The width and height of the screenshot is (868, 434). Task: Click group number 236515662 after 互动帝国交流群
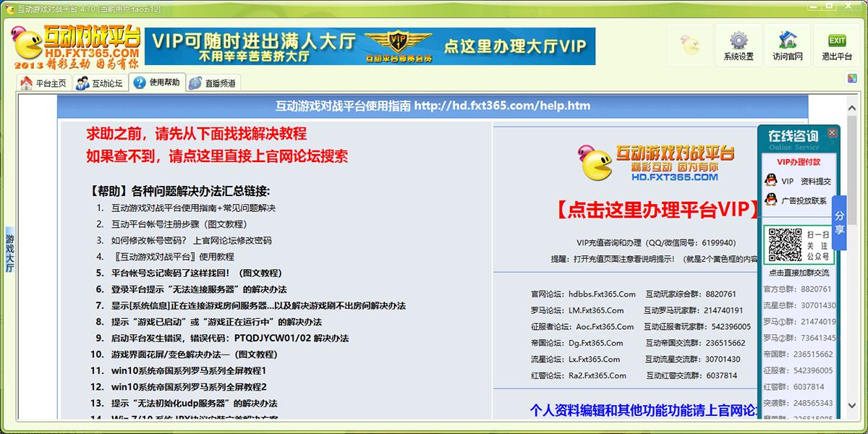[726, 343]
